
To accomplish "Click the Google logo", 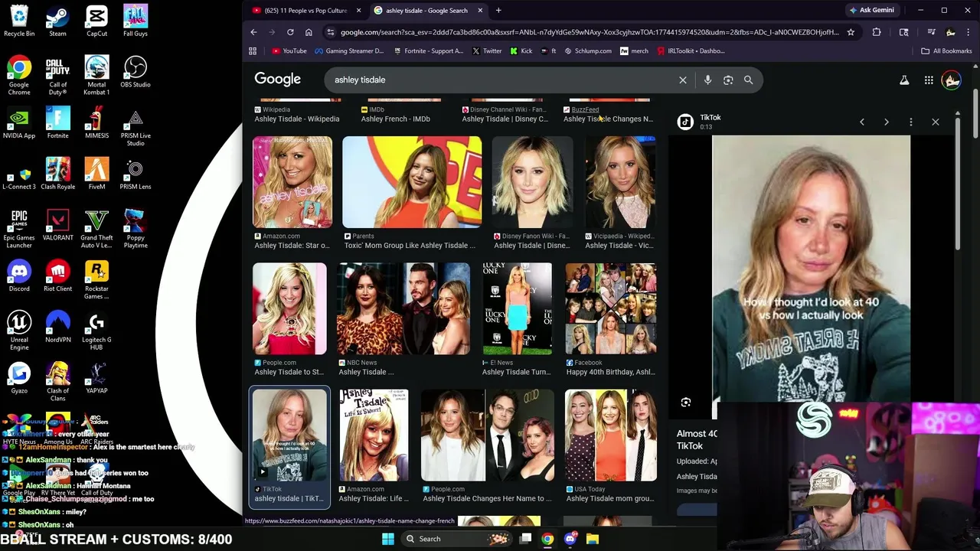I will click(277, 80).
